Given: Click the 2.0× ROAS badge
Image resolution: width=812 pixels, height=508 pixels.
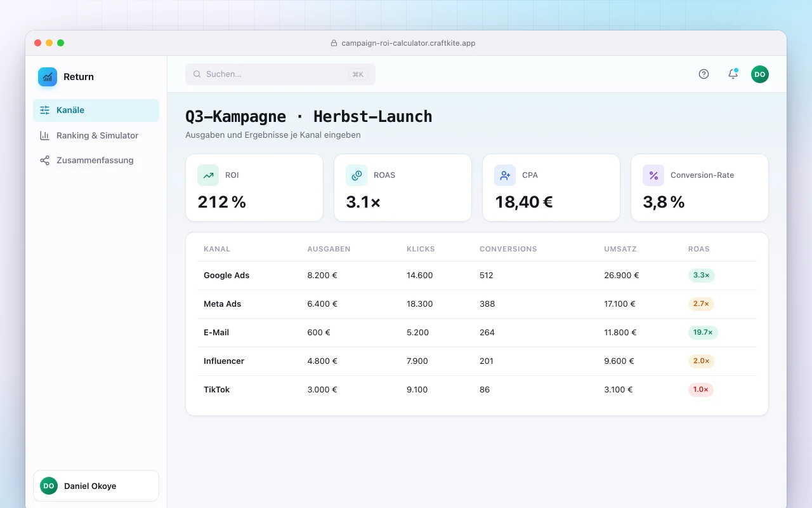Looking at the screenshot, I should [701, 361].
